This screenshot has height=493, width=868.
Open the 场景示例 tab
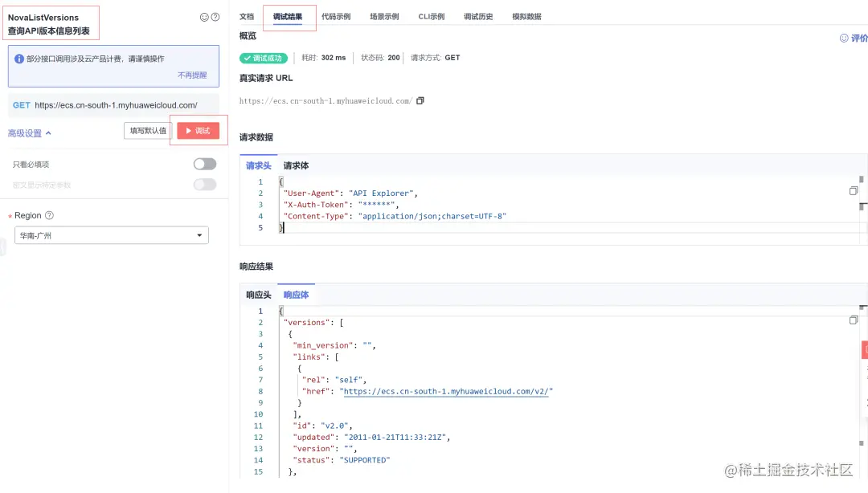pyautogui.click(x=384, y=17)
